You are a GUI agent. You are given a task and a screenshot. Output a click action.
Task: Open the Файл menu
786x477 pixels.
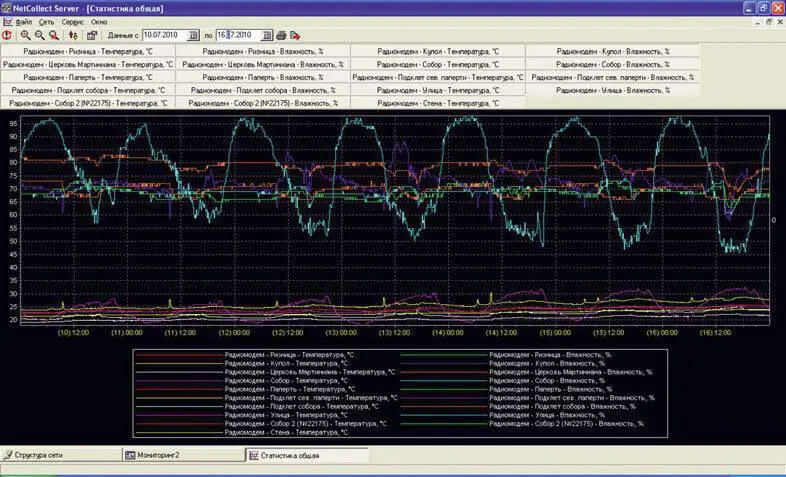tap(24, 22)
